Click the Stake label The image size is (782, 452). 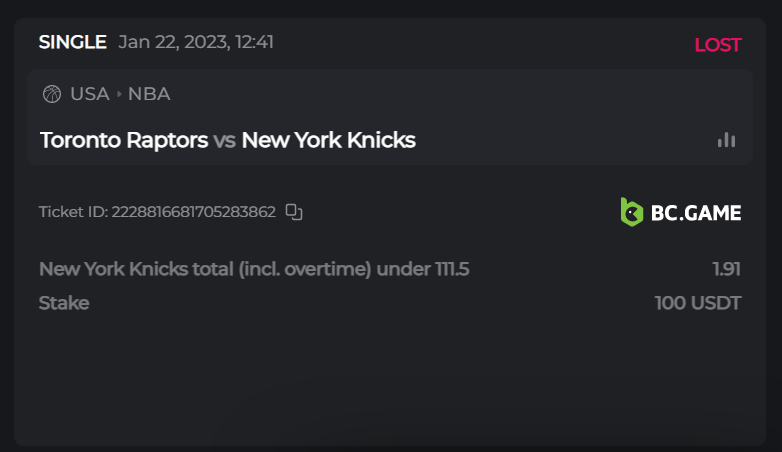coord(64,303)
